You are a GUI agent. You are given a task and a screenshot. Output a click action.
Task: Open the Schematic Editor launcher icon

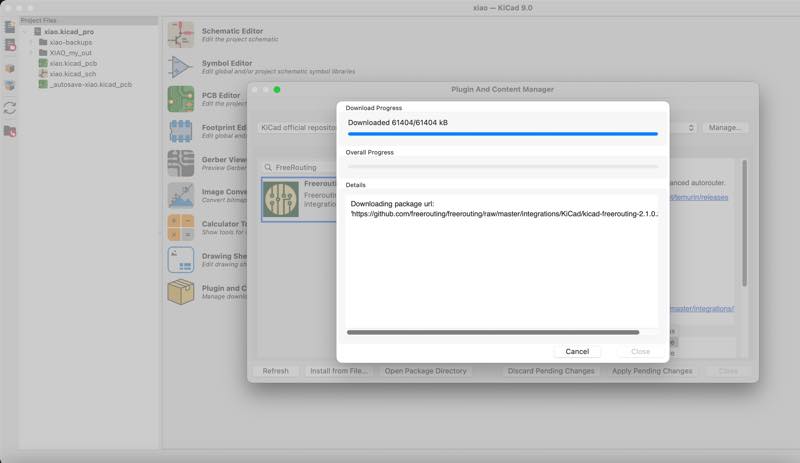[x=181, y=35]
